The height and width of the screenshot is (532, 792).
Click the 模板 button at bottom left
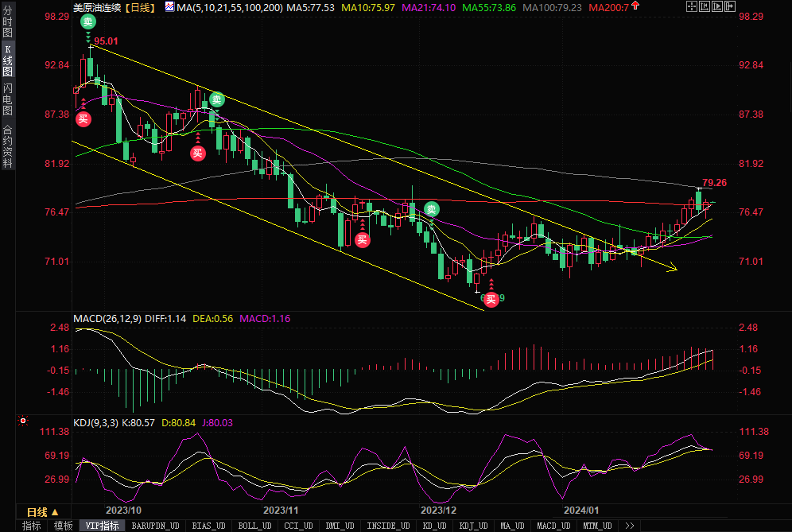[63, 526]
